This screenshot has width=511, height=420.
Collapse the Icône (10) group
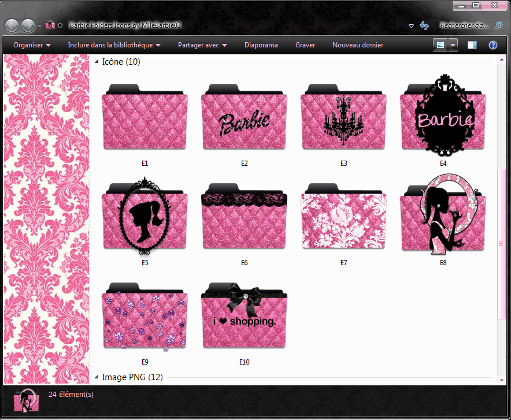[97, 62]
